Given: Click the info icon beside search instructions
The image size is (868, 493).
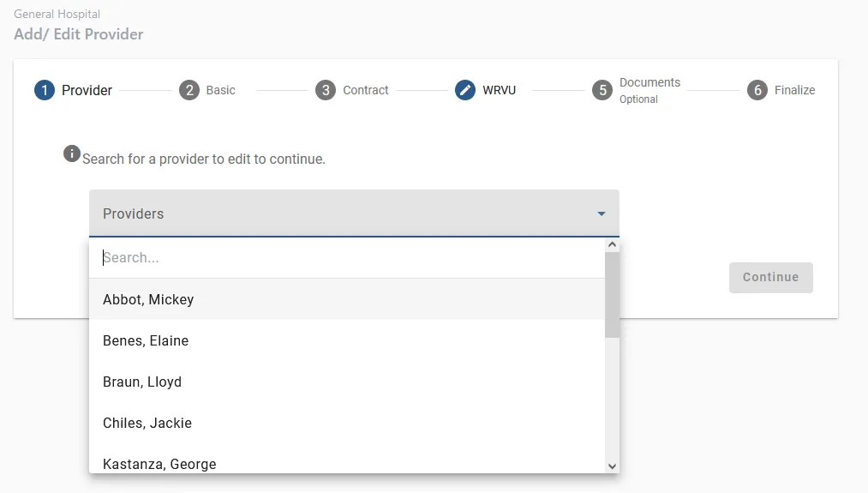Looking at the screenshot, I should 72,153.
